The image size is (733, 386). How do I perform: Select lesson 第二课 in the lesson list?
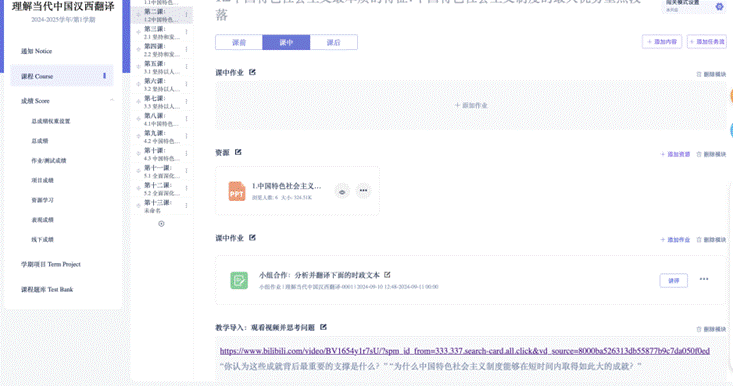(161, 15)
